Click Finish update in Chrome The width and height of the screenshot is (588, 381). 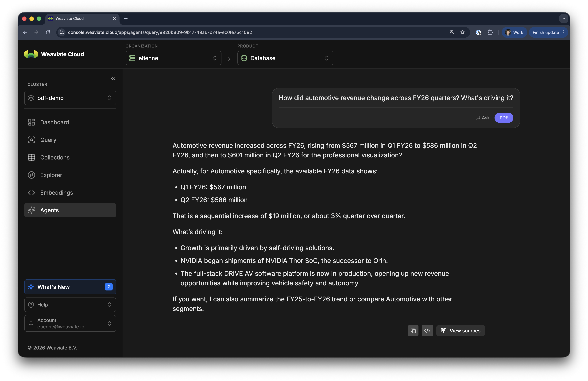545,32
